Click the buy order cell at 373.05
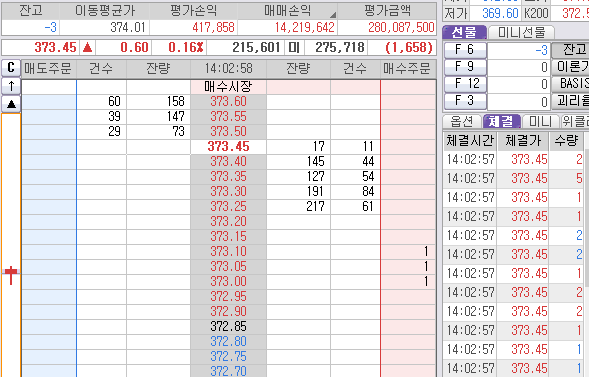 click(x=408, y=267)
